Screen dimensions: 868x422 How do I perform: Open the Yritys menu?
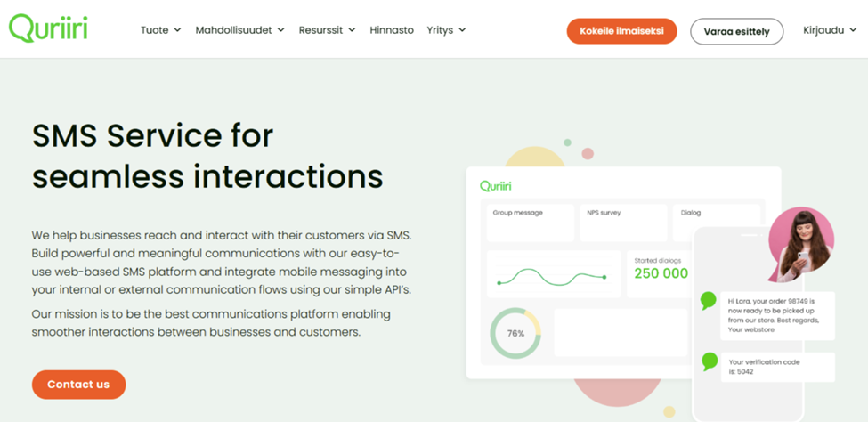[446, 30]
